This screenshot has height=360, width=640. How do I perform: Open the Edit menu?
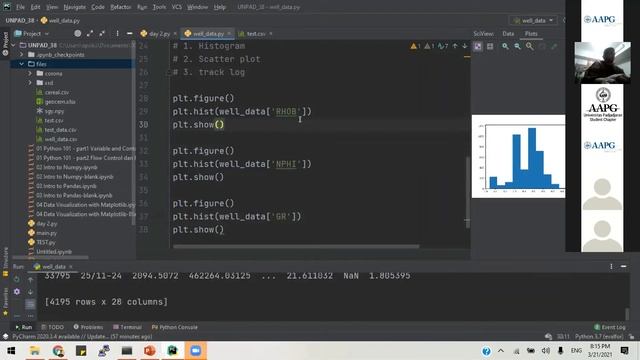click(x=36, y=7)
